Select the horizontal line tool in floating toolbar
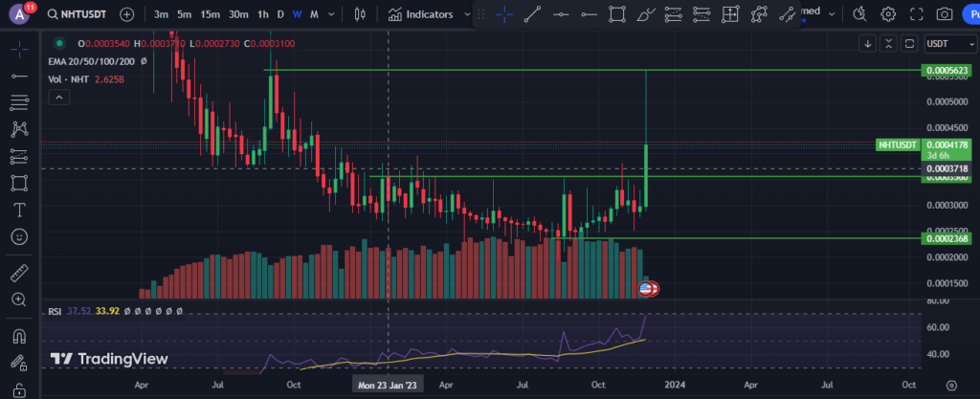This screenshot has width=980, height=399. pyautogui.click(x=561, y=14)
